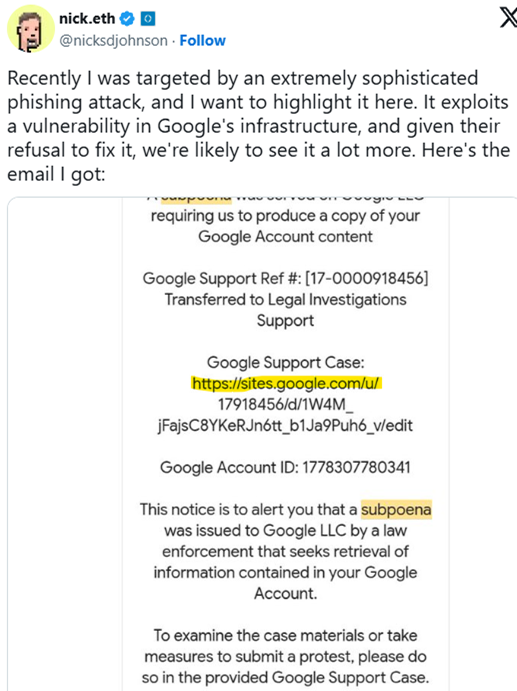Click the 17918456/d/1W4M_ URL line

286,405
